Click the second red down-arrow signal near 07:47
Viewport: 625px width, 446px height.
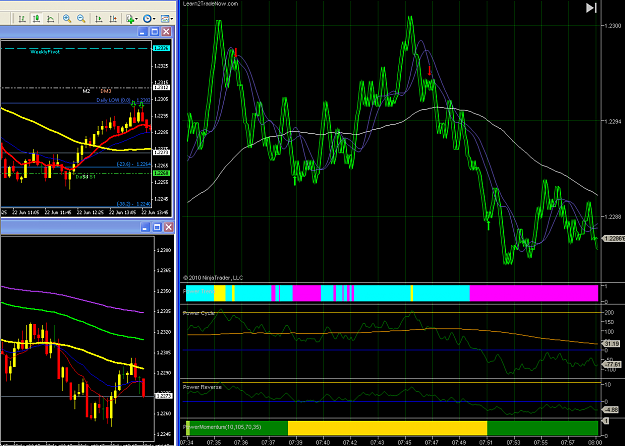click(429, 71)
